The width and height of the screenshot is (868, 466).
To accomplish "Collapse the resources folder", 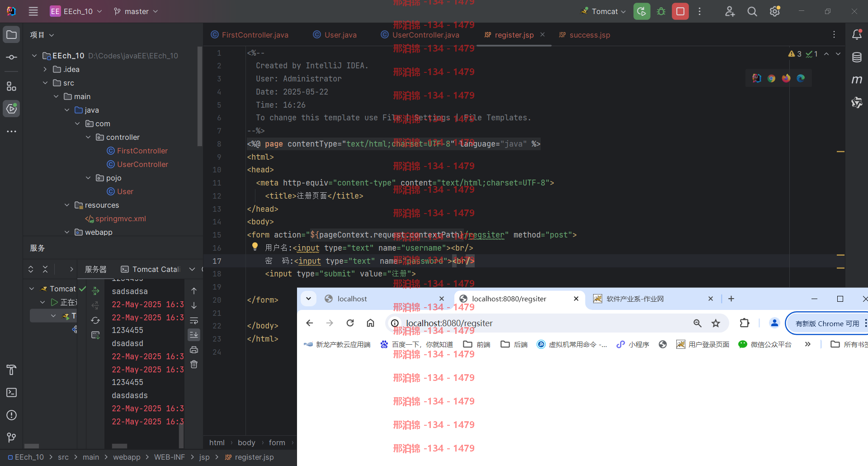I will [67, 205].
